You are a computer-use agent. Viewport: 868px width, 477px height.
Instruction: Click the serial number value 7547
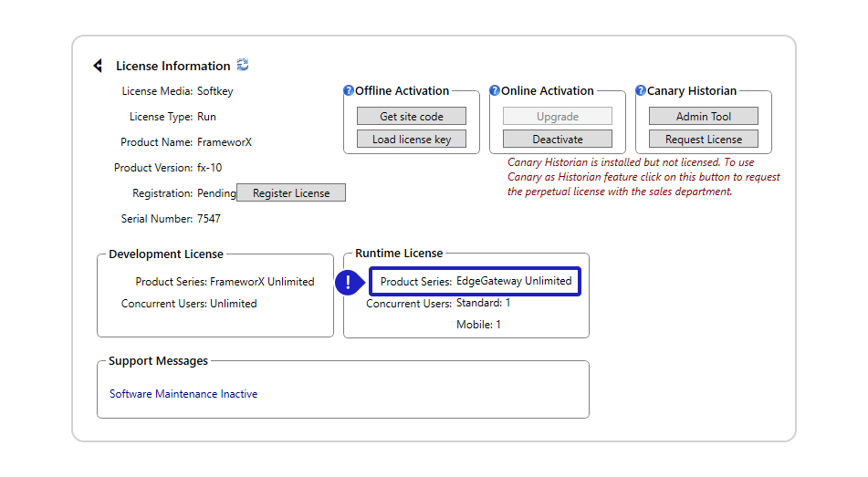pos(209,219)
